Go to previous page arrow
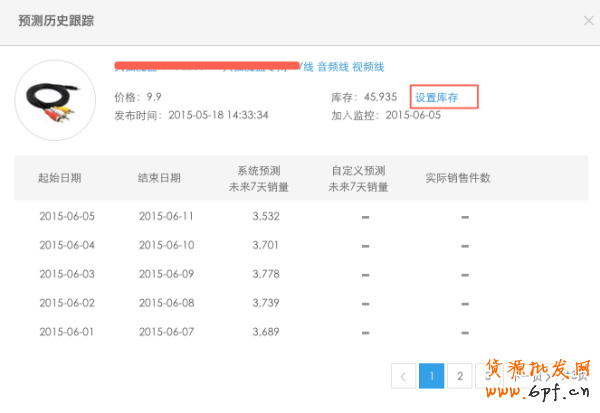The width and height of the screenshot is (600, 413). click(x=403, y=376)
